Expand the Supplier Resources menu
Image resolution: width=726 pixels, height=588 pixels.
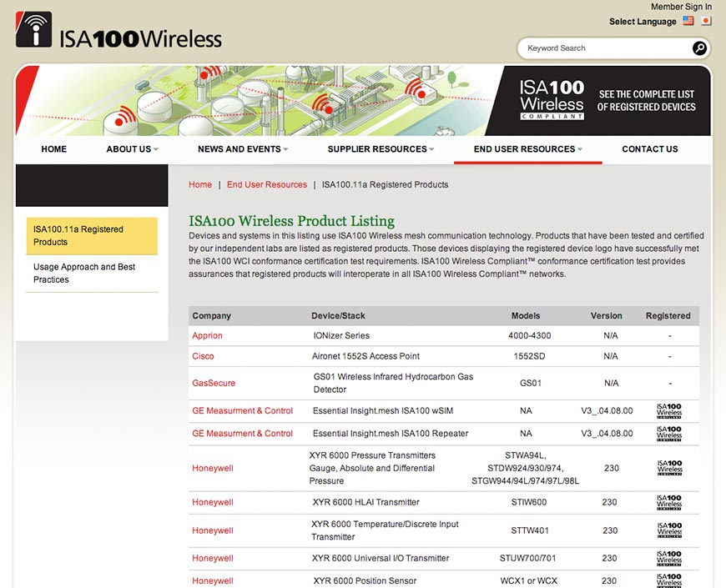(381, 149)
